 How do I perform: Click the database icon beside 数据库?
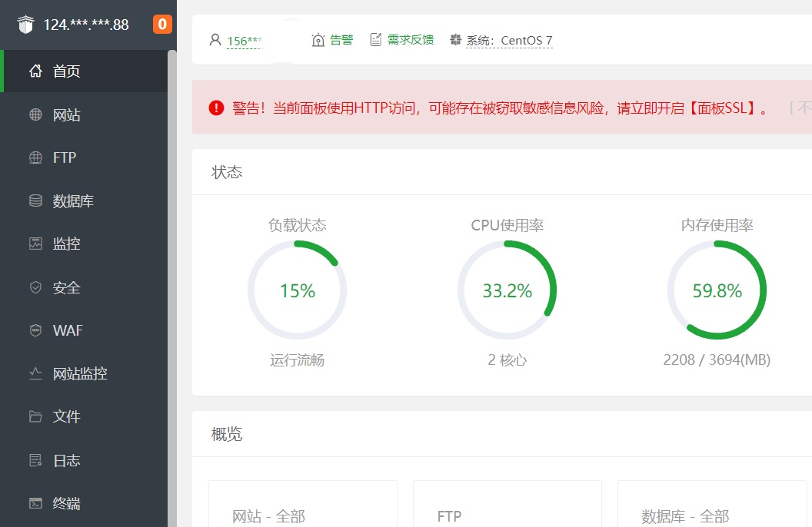click(x=35, y=201)
